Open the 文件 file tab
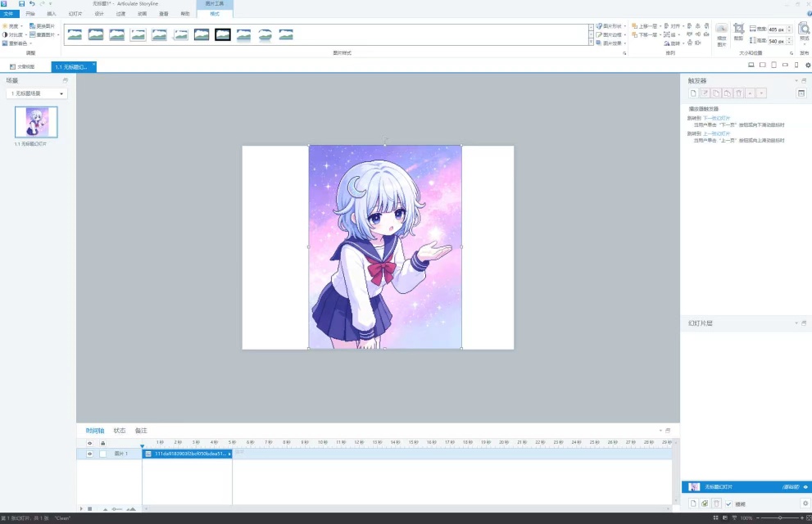Viewport: 812px width, 524px height. pos(9,14)
